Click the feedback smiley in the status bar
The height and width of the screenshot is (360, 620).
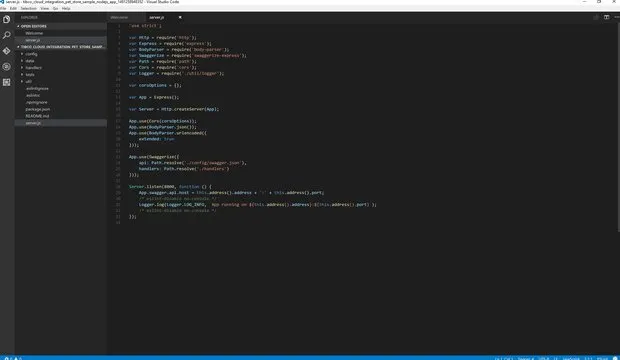[x=615, y=358]
